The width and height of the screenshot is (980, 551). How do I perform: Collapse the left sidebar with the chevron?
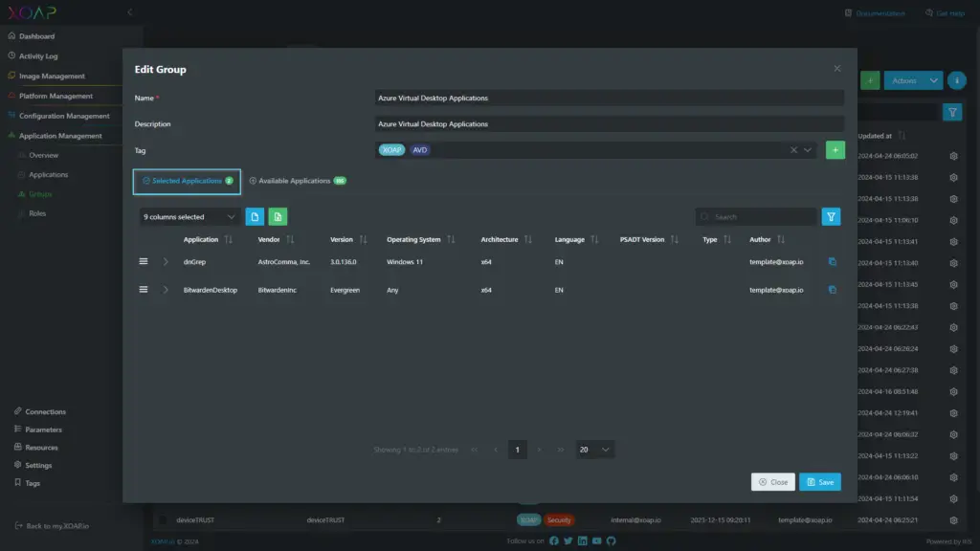click(129, 11)
